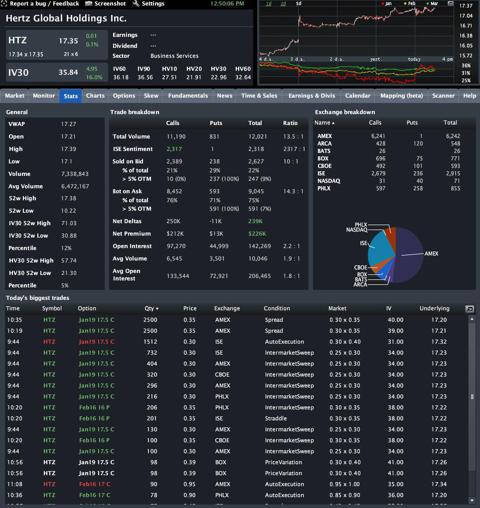Screen dimensions: 480x508
Task: Click the Hertz Global Holdings Inc. title
Action: (x=66, y=18)
